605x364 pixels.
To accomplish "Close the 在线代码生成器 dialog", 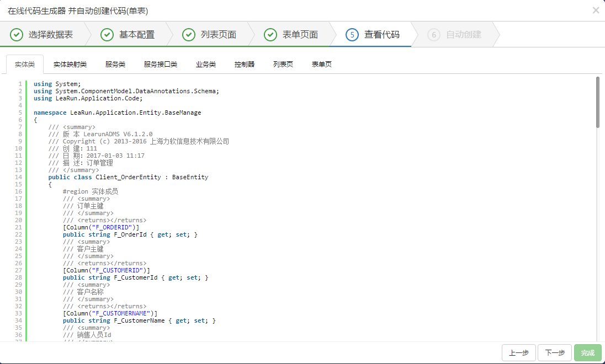I will (596, 10).
